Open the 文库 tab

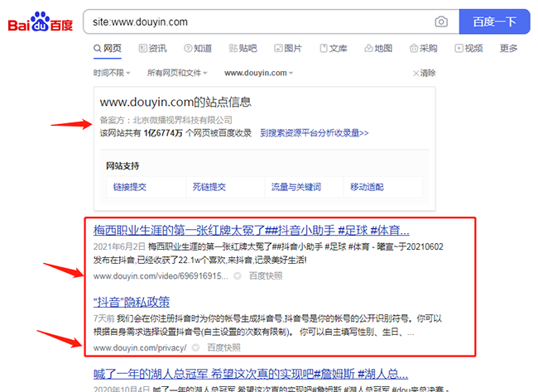coord(334,48)
